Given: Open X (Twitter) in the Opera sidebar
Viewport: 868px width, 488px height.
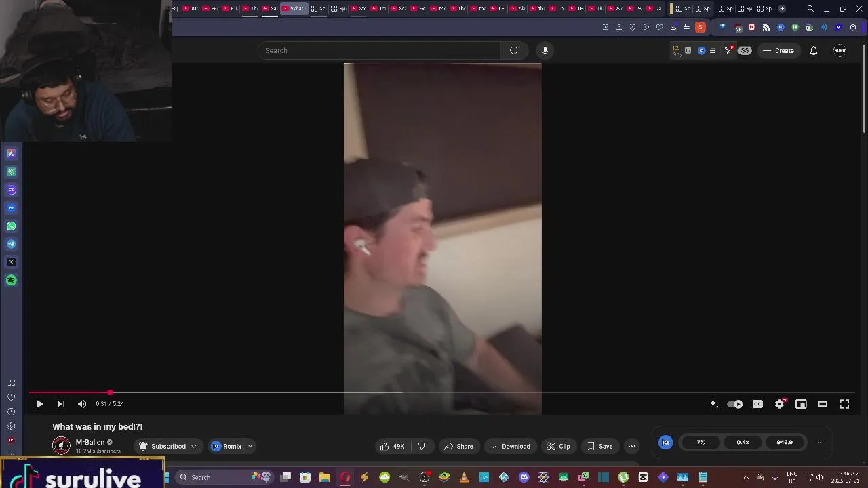Looking at the screenshot, I should point(11,262).
